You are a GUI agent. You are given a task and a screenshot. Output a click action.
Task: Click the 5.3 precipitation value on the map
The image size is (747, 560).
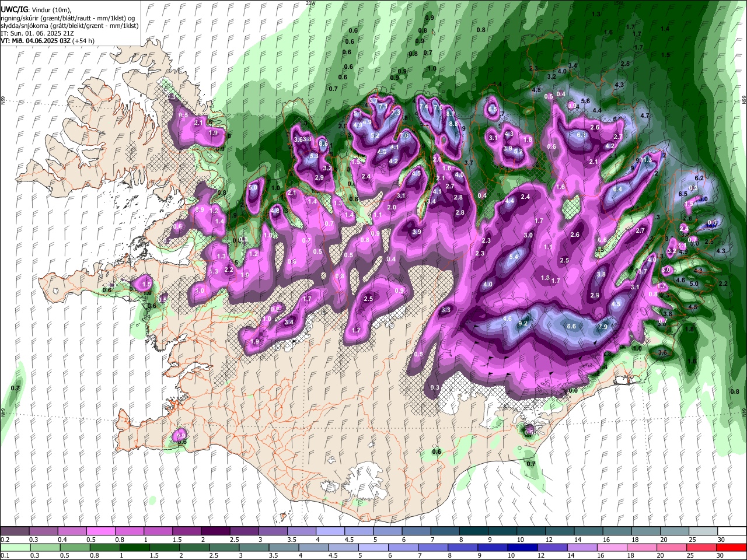(314, 156)
